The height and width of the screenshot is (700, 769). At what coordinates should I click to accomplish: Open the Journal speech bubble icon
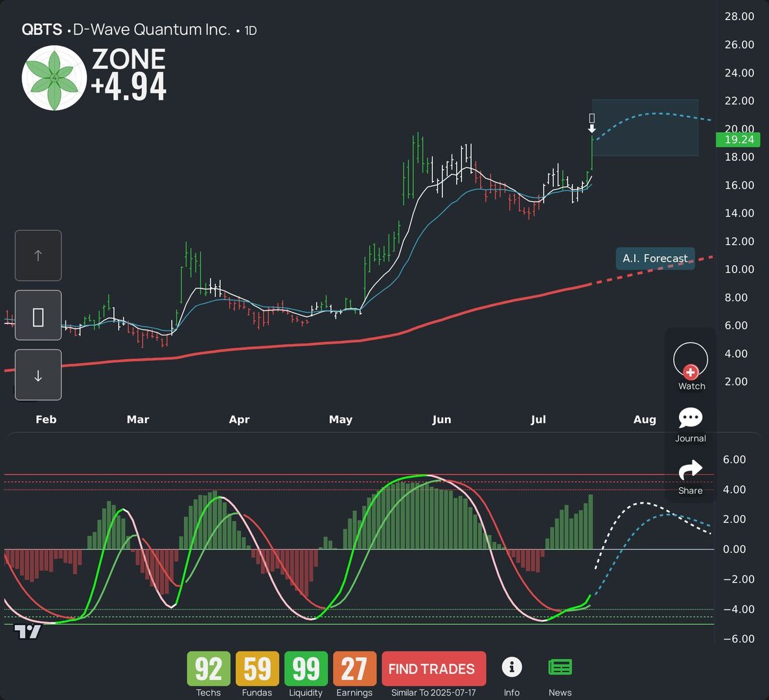691,418
